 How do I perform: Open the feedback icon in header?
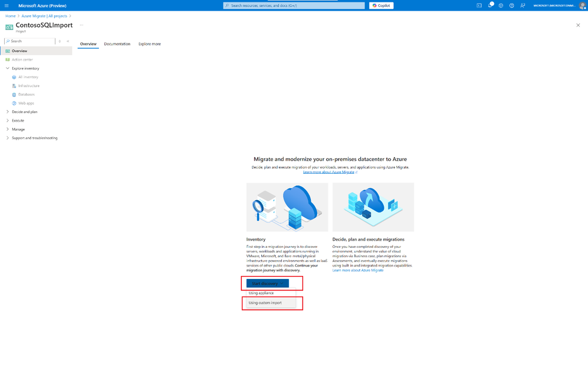coord(523,6)
